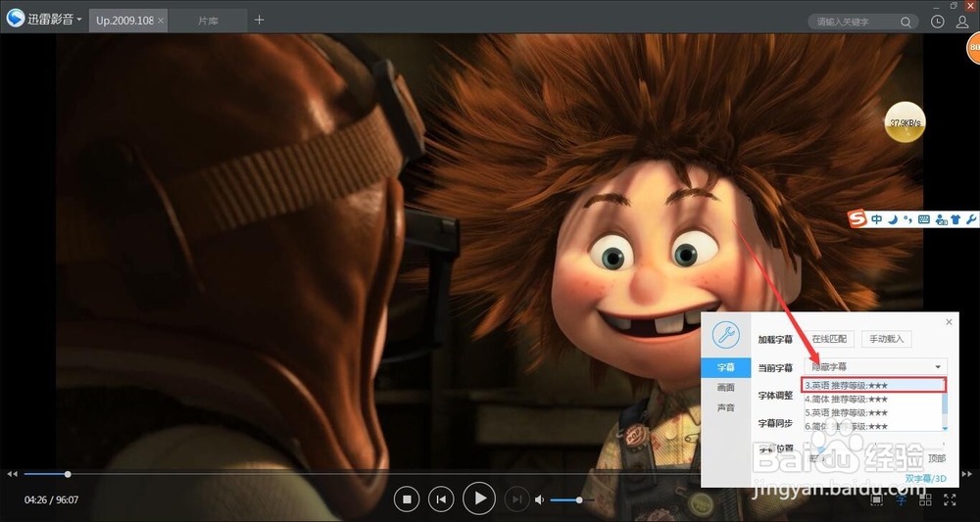
Task: Open the four-square grid icon
Action: tap(926, 499)
